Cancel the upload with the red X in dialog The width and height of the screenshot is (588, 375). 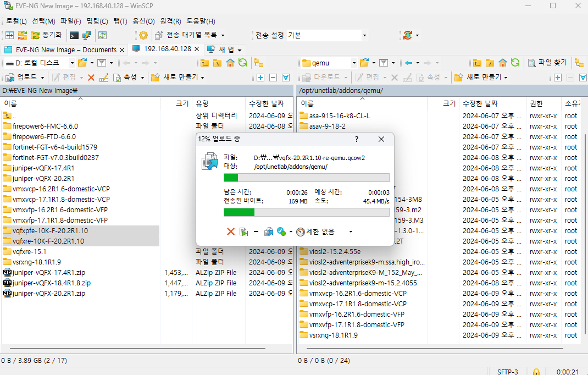(x=231, y=231)
